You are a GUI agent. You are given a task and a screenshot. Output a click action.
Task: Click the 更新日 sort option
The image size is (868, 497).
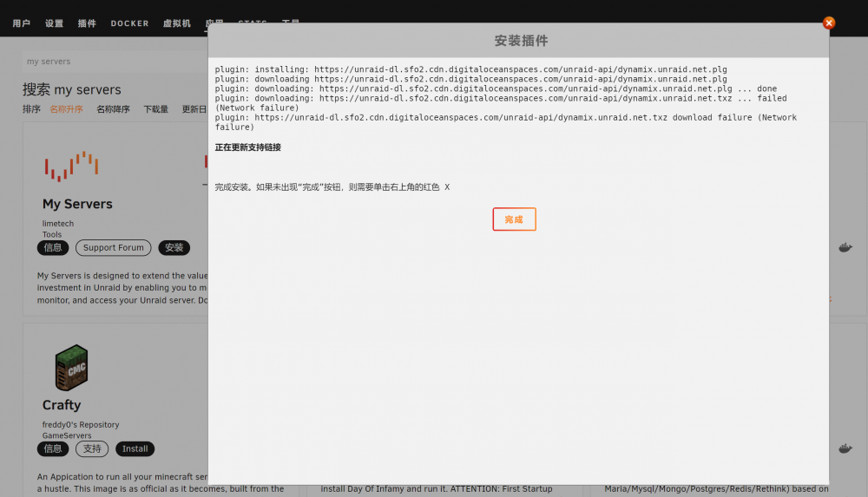194,109
